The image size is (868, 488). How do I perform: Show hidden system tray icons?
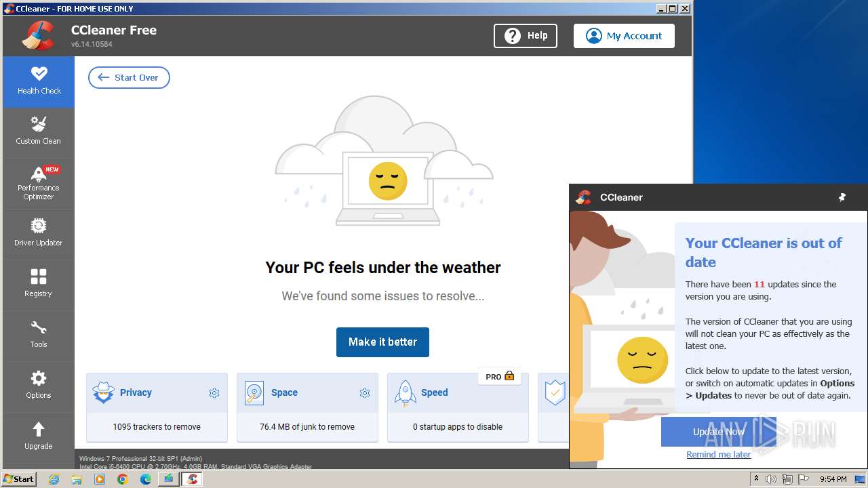click(757, 479)
